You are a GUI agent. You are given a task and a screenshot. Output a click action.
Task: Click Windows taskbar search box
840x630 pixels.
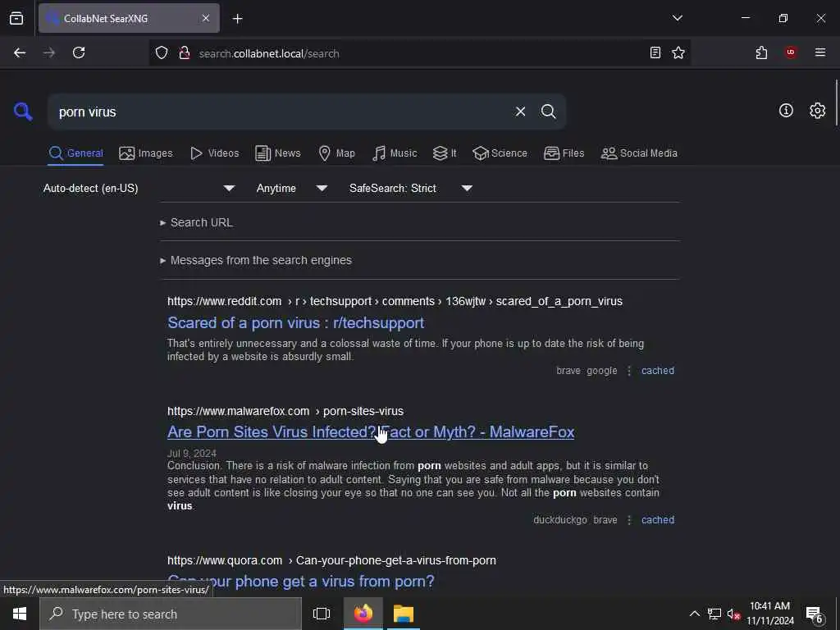[171, 614]
